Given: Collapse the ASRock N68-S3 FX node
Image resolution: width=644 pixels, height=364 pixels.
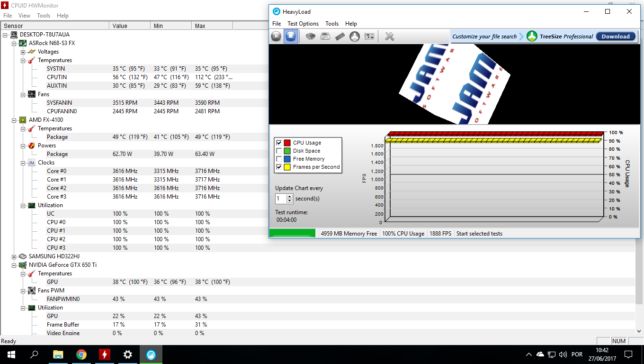Looking at the screenshot, I should click(14, 43).
